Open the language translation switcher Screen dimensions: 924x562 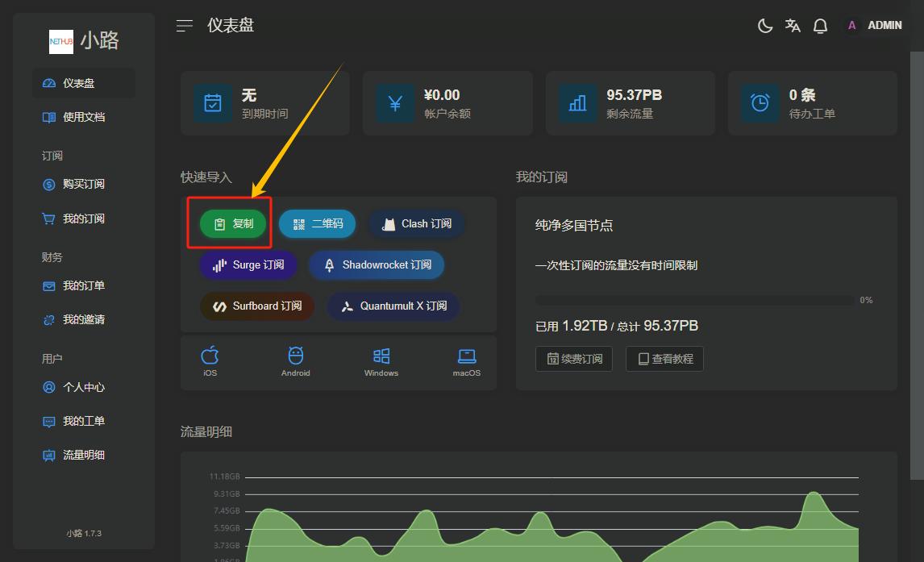click(793, 26)
